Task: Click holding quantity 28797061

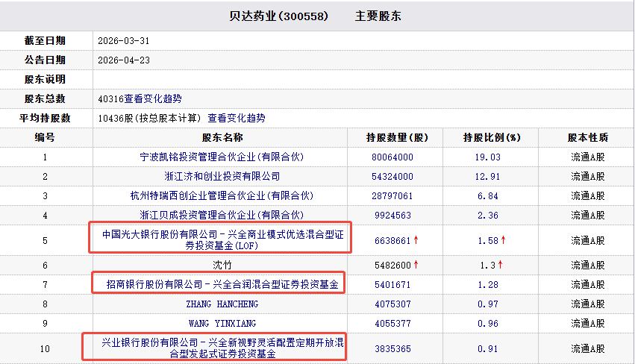Action: click(x=392, y=196)
